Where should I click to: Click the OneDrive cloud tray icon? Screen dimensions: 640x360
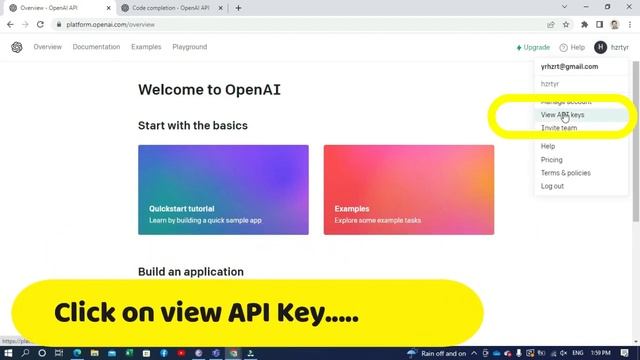tap(496, 353)
